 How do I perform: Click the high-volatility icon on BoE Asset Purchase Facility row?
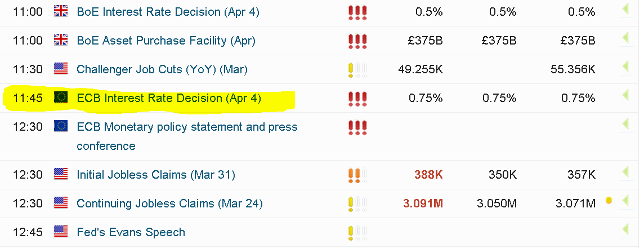point(357,42)
